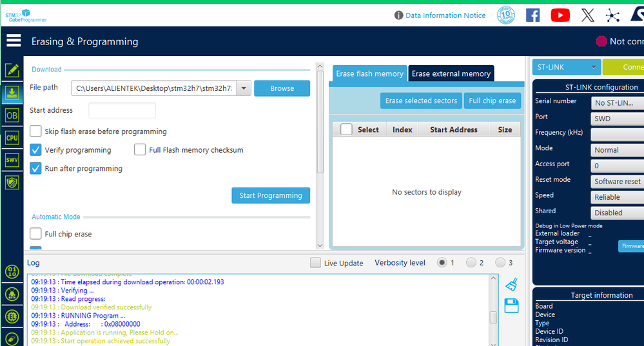The image size is (644, 346).
Task: Click the log scrollbar thumb
Action: 493,317
